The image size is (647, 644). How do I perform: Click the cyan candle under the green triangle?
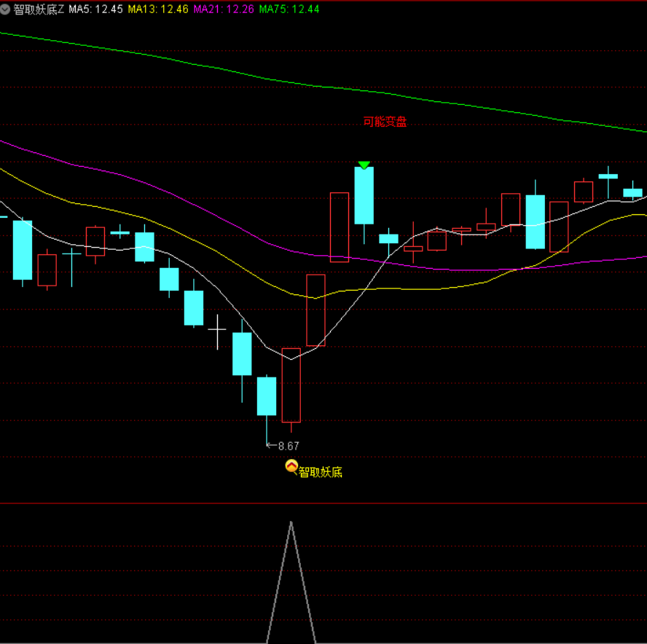tap(364, 195)
